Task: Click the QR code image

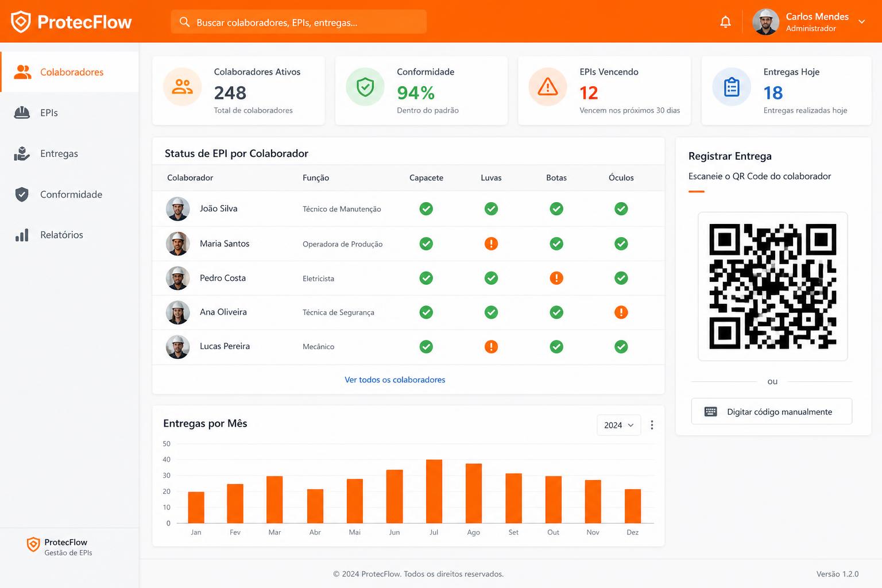Action: tap(773, 287)
